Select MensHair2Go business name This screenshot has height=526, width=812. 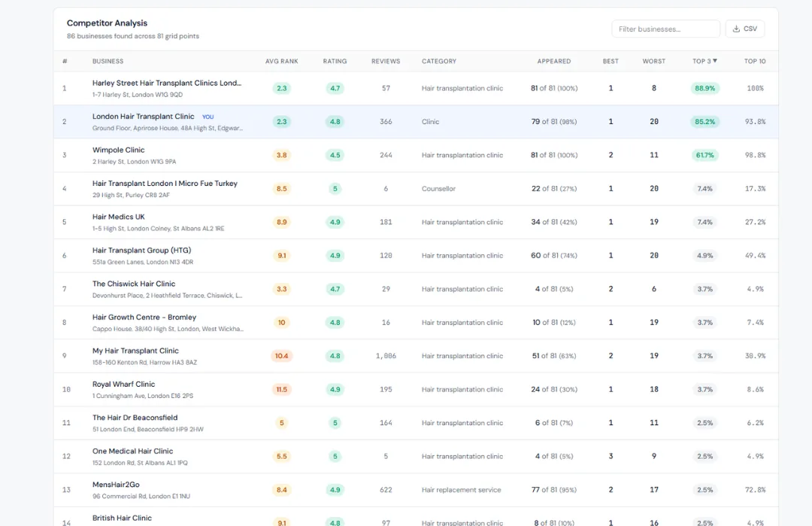pos(116,485)
